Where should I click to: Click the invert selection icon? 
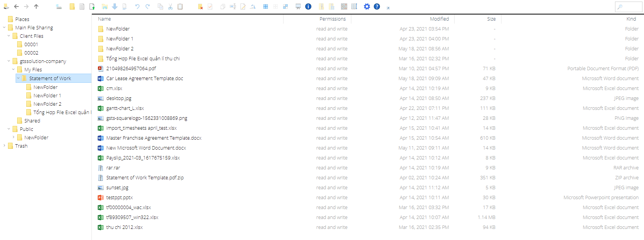(x=285, y=6)
